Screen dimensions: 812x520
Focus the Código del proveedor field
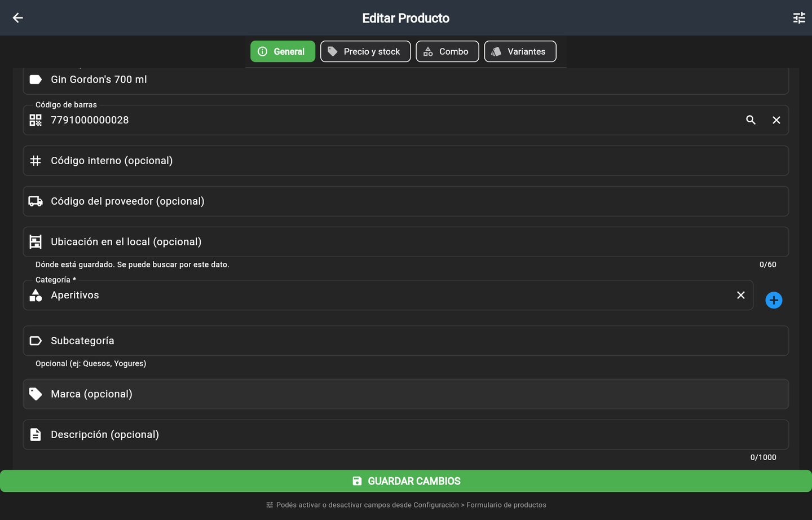point(405,201)
